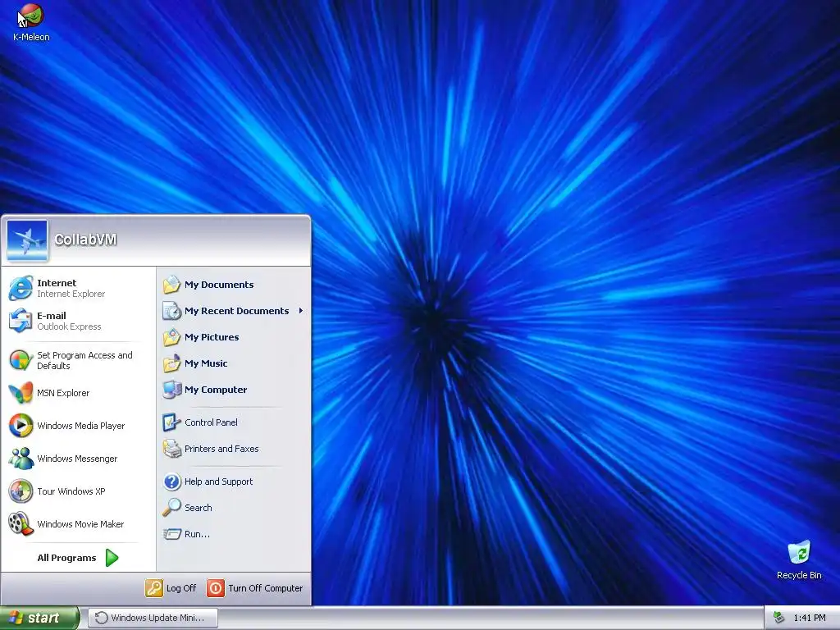Click Run... label
This screenshot has width=840, height=630.
197,533
